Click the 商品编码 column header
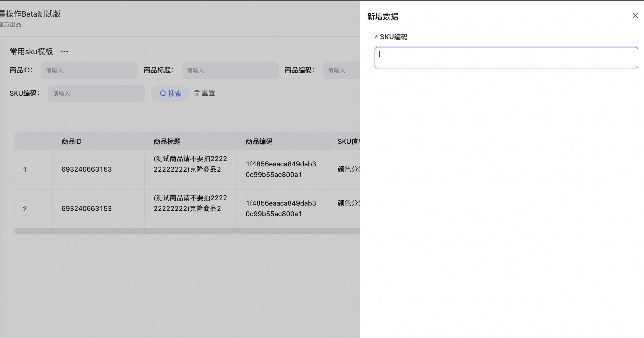644x338 pixels. pyautogui.click(x=259, y=141)
